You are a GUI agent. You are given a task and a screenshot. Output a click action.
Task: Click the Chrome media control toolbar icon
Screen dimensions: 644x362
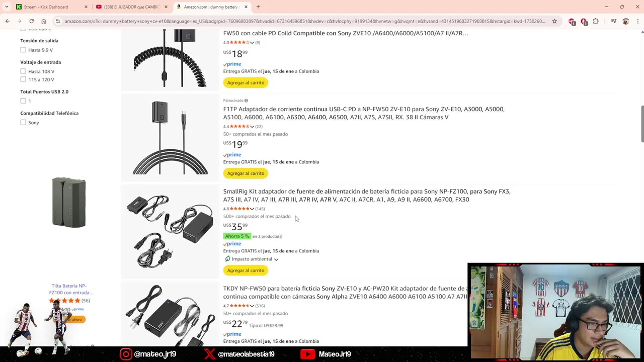[613, 21]
